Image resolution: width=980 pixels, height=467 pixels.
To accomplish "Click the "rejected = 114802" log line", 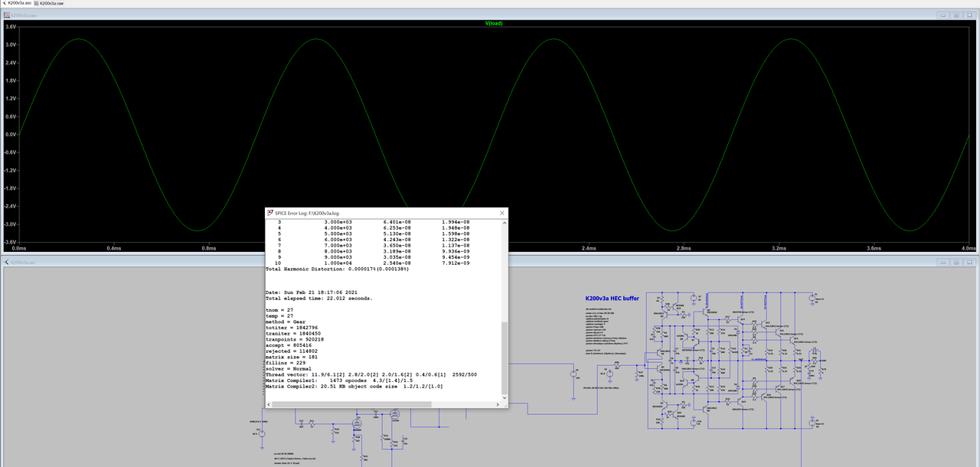I will click(x=292, y=351).
